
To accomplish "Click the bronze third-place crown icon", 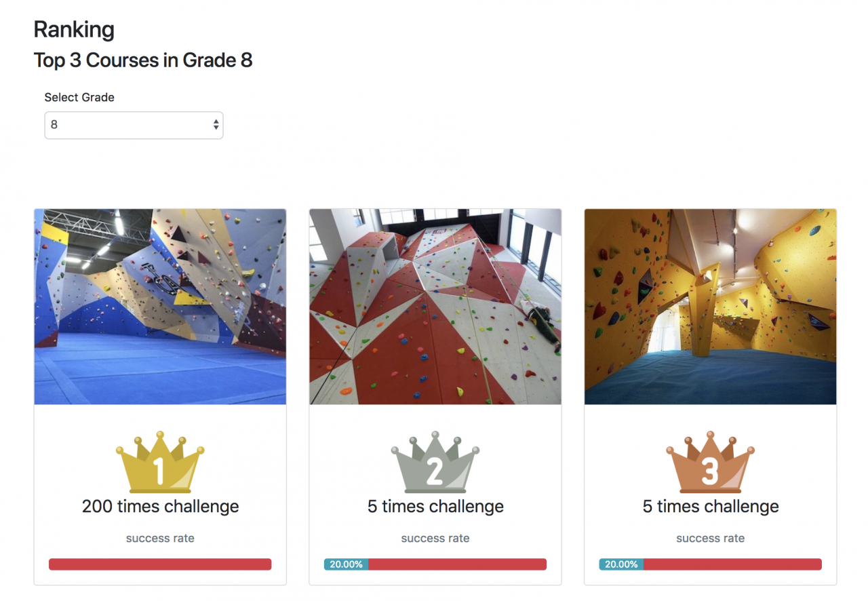I will point(710,462).
